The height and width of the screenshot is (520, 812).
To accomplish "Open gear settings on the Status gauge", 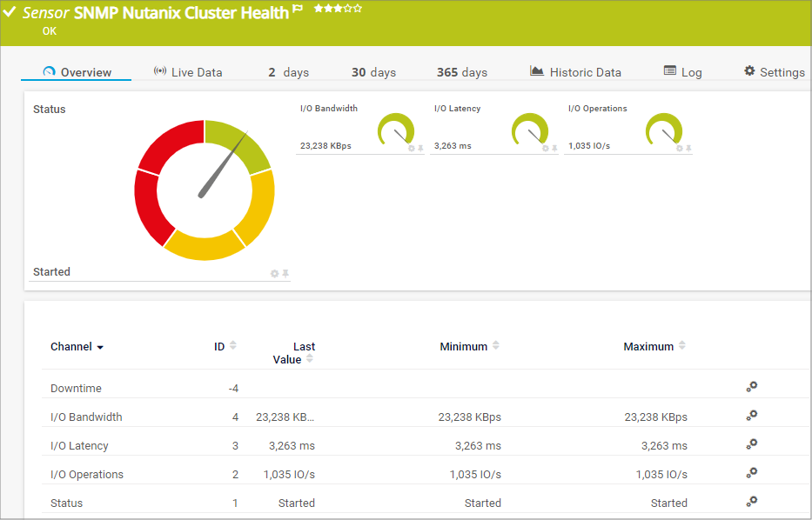I will point(274,273).
